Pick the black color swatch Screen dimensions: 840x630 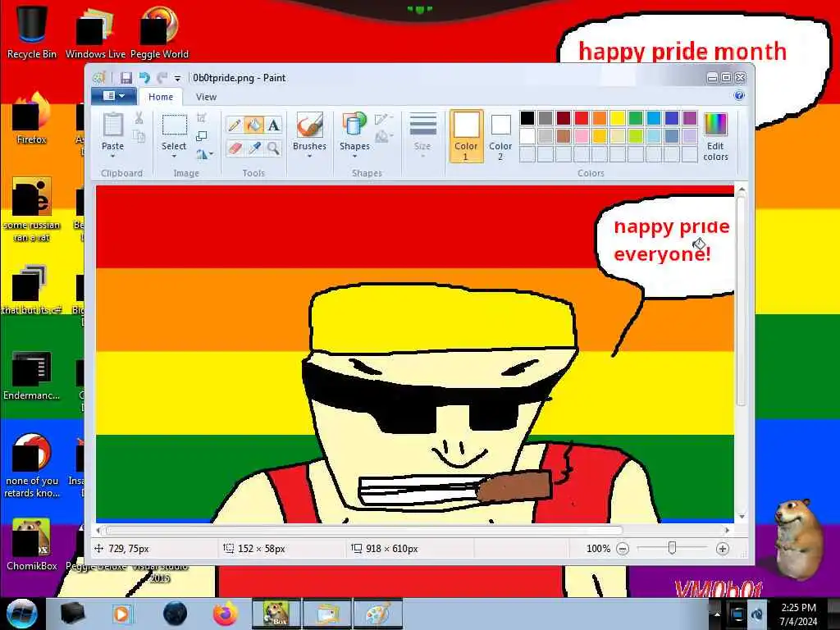(x=527, y=118)
